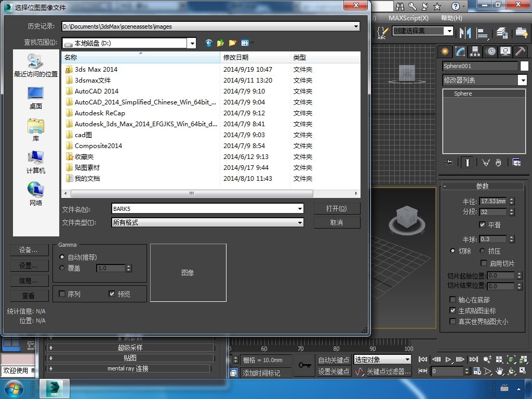Click configure modifier sets icon
This screenshot has height=399, width=532.
tap(517, 163)
